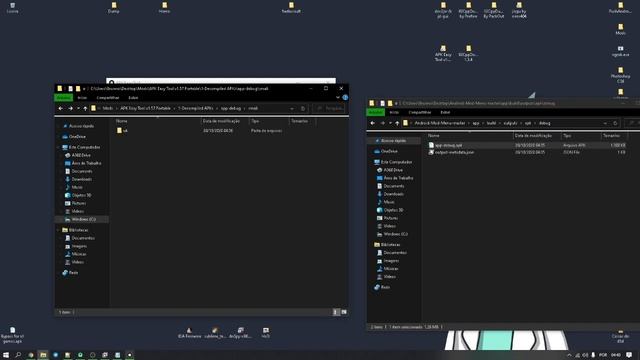This screenshot has width=640, height=360.
Task: Select 'APK Easy Tool' desktop folder icon
Action: pos(443,53)
